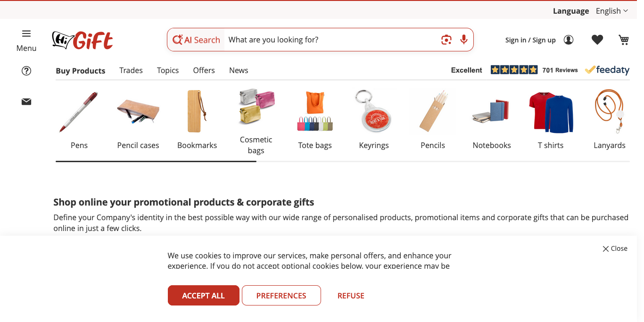Open the email contact icon in sidebar
The height and width of the screenshot is (322, 644).
26,101
